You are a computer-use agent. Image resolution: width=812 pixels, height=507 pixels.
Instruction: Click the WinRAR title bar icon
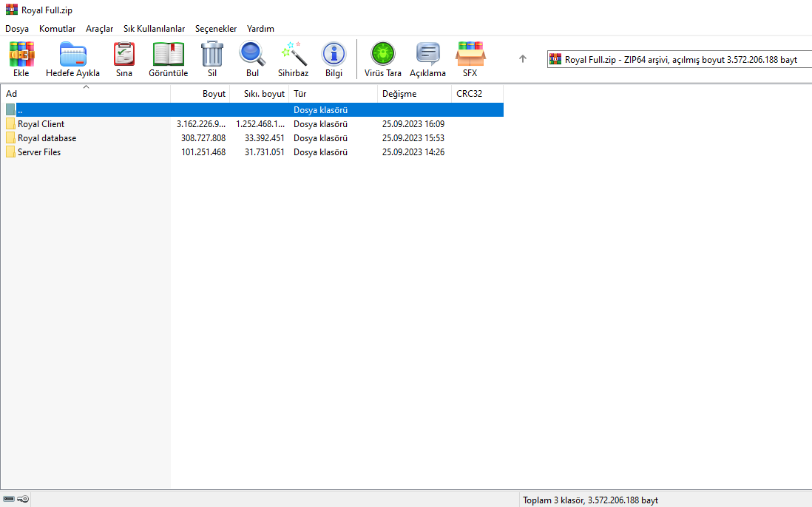(x=11, y=10)
